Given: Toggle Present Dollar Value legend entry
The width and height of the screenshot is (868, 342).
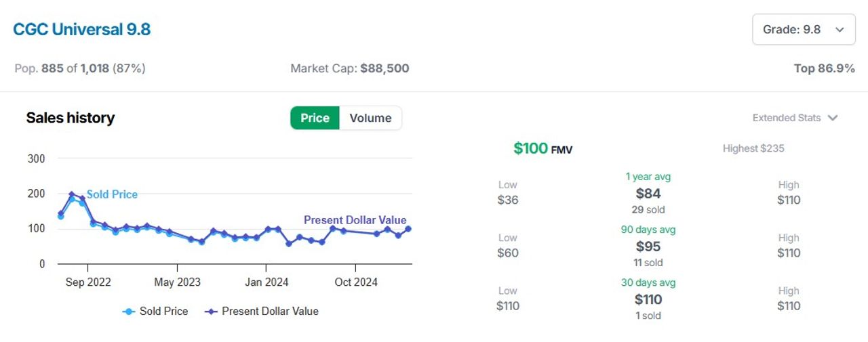Looking at the screenshot, I should [261, 312].
